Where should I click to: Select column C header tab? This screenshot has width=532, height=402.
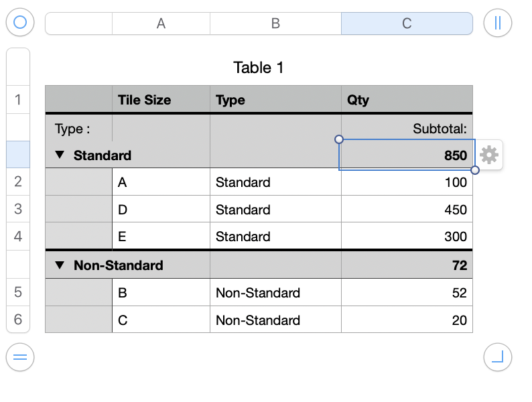(407, 23)
